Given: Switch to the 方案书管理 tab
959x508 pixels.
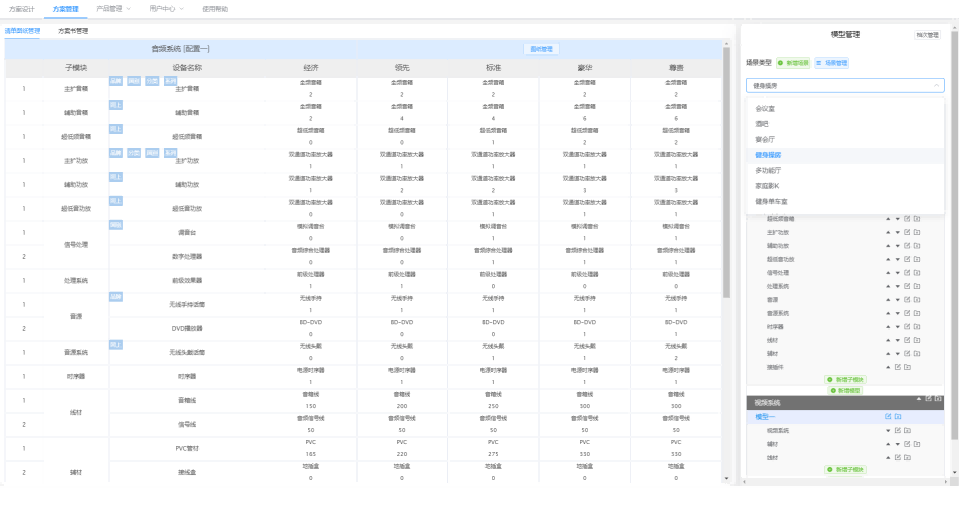Looking at the screenshot, I should [x=73, y=31].
